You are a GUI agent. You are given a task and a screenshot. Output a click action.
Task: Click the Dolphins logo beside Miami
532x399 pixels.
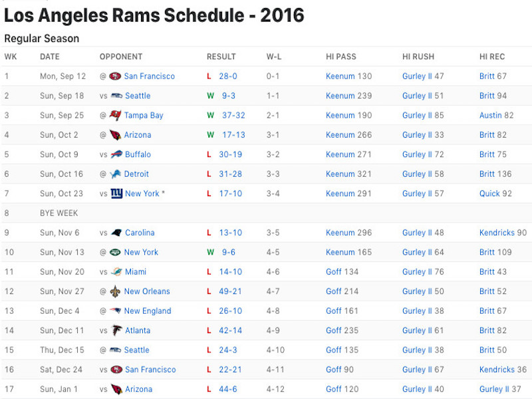pos(117,272)
